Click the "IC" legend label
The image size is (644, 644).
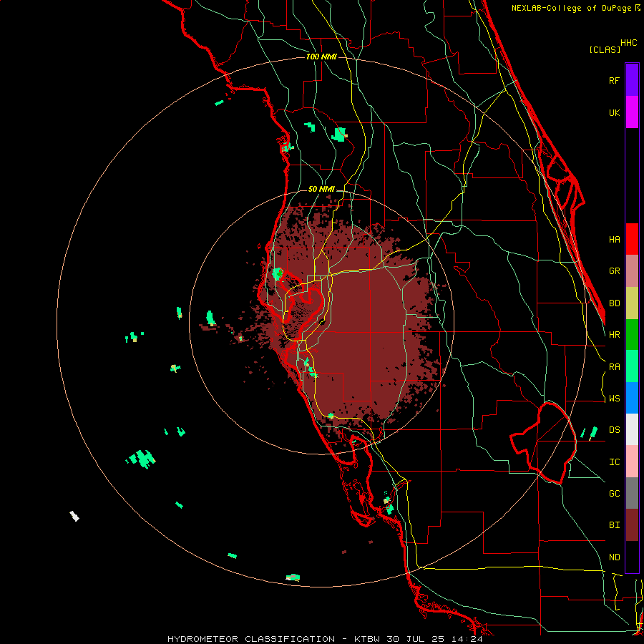tap(614, 462)
